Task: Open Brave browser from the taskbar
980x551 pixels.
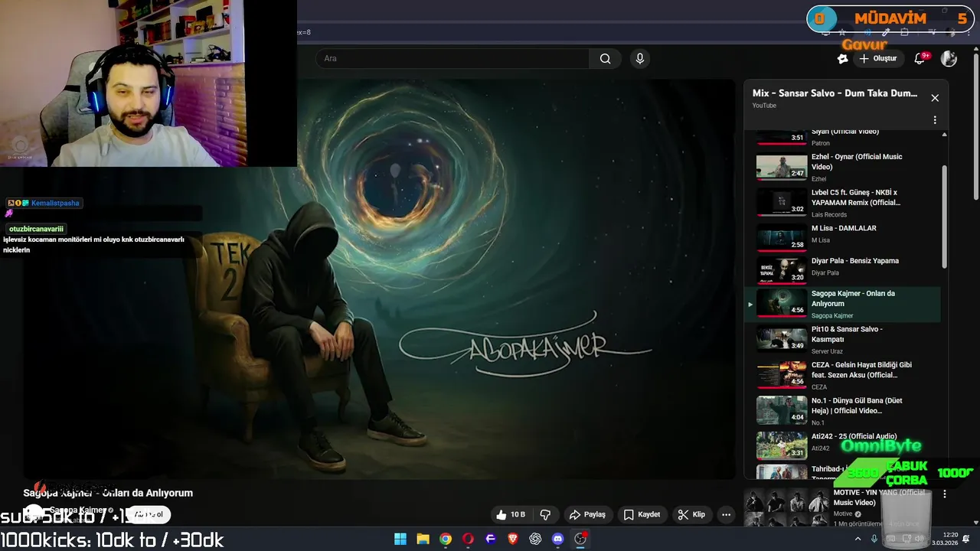Action: tap(513, 539)
